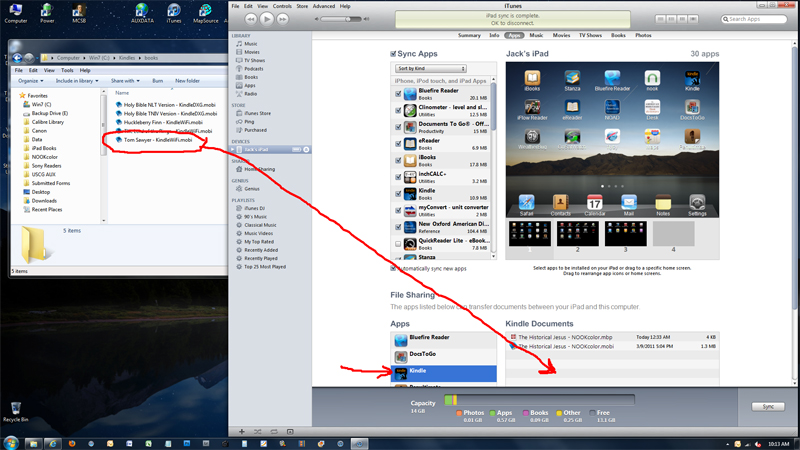800x450 pixels.
Task: Open the MapSource desktop shortcut
Action: [206, 13]
